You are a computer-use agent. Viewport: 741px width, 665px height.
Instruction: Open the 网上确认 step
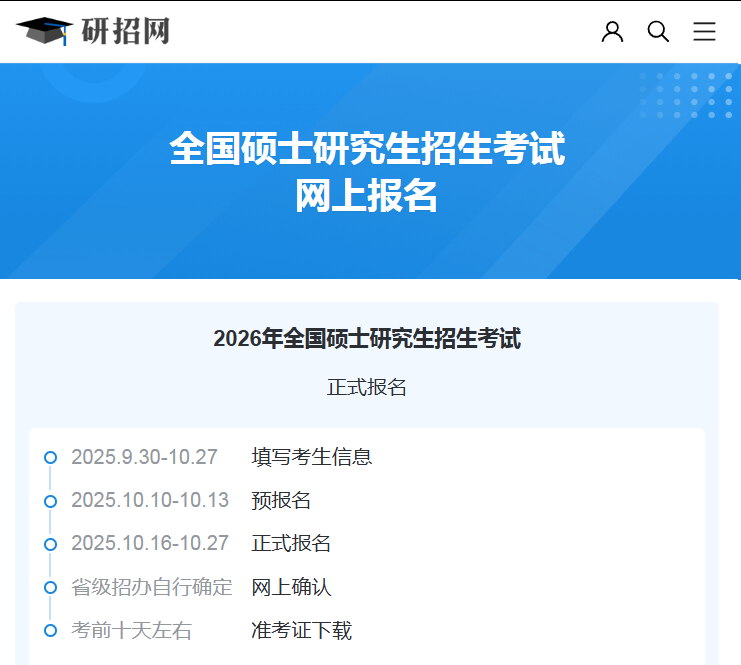pos(291,587)
